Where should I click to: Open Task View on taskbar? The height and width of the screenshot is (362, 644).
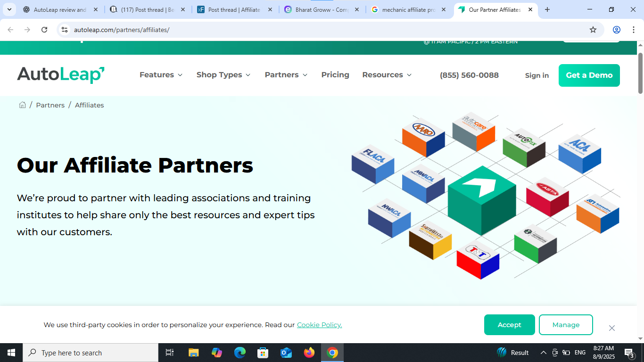tap(170, 353)
